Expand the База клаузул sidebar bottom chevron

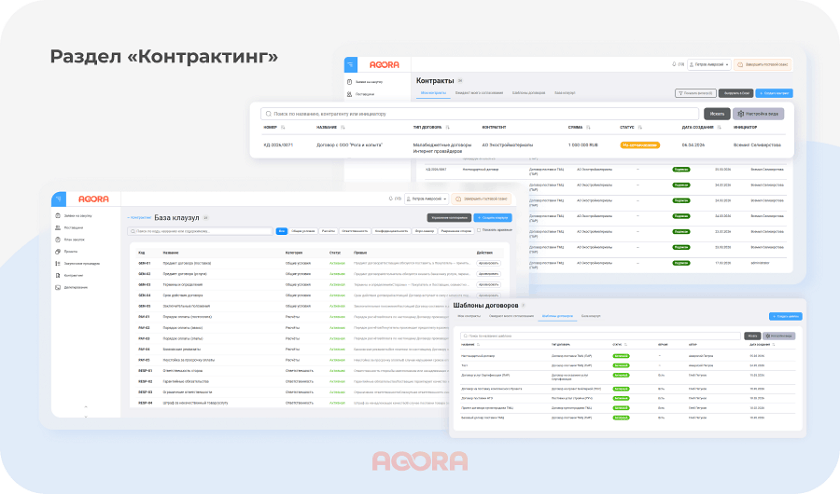[x=86, y=416]
